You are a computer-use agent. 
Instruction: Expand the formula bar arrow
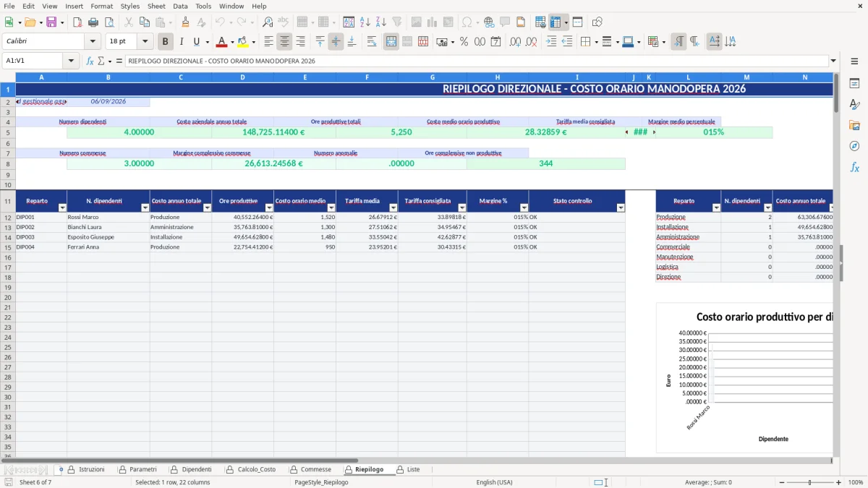[x=833, y=61]
